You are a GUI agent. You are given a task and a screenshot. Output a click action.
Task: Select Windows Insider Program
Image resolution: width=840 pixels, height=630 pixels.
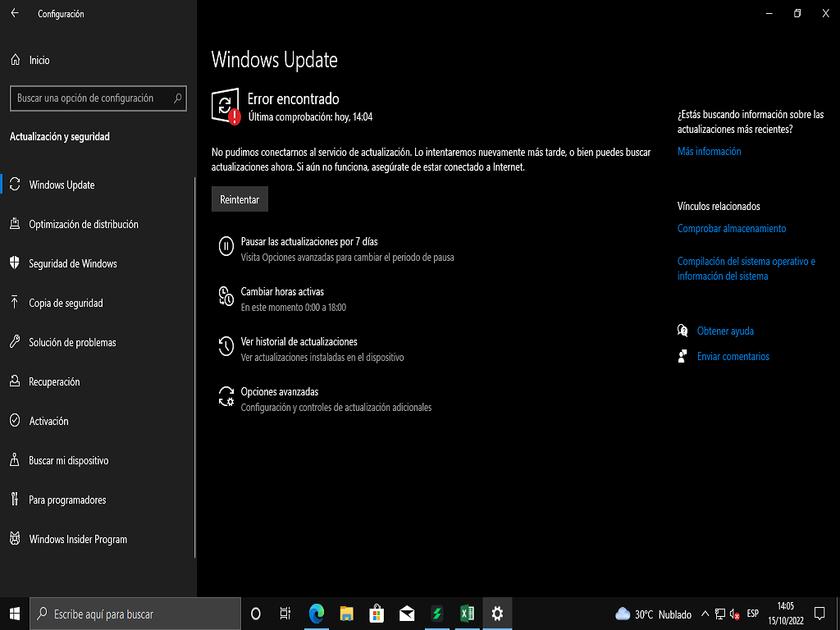[x=98, y=539]
